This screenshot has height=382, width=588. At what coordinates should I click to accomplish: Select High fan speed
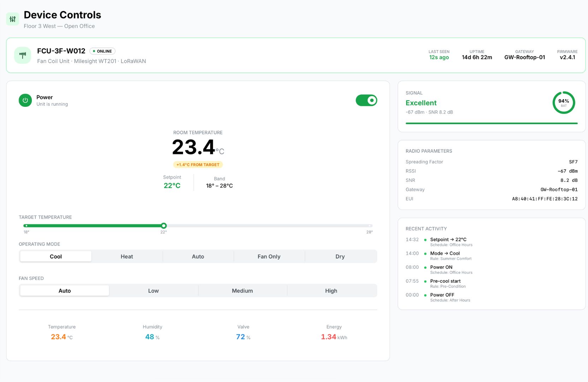(x=331, y=291)
